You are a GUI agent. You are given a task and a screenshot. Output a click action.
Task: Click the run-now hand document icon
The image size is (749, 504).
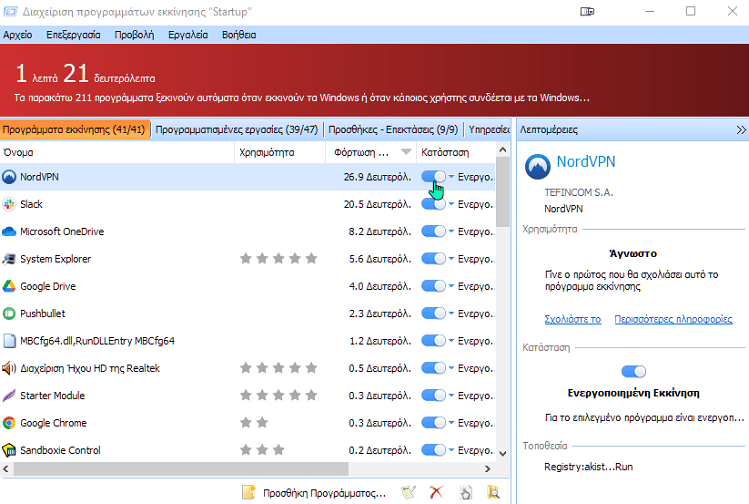click(465, 493)
